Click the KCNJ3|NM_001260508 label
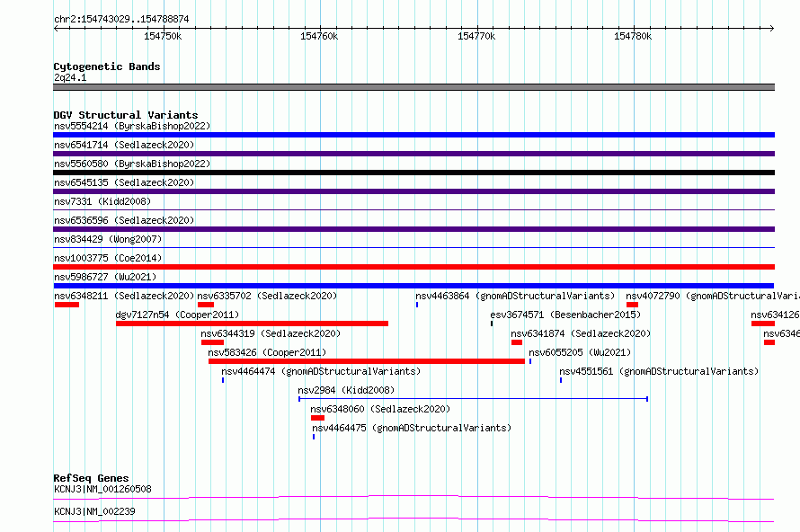 pyautogui.click(x=102, y=489)
